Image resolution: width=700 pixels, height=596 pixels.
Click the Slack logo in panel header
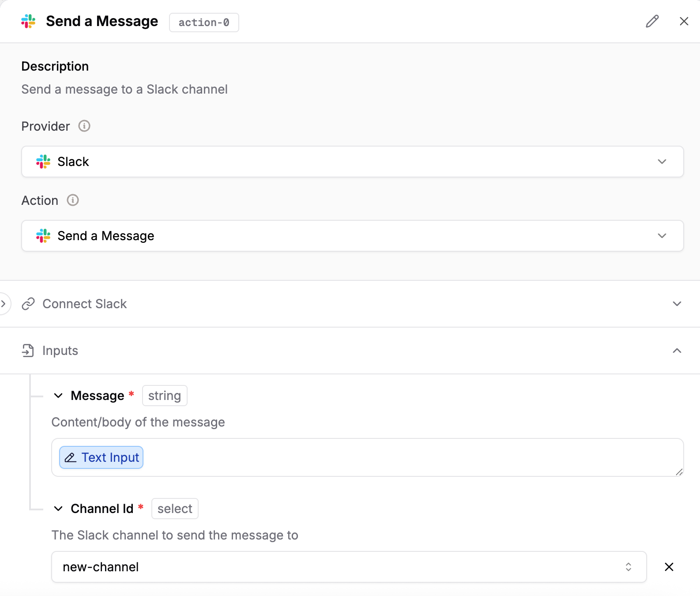click(28, 21)
